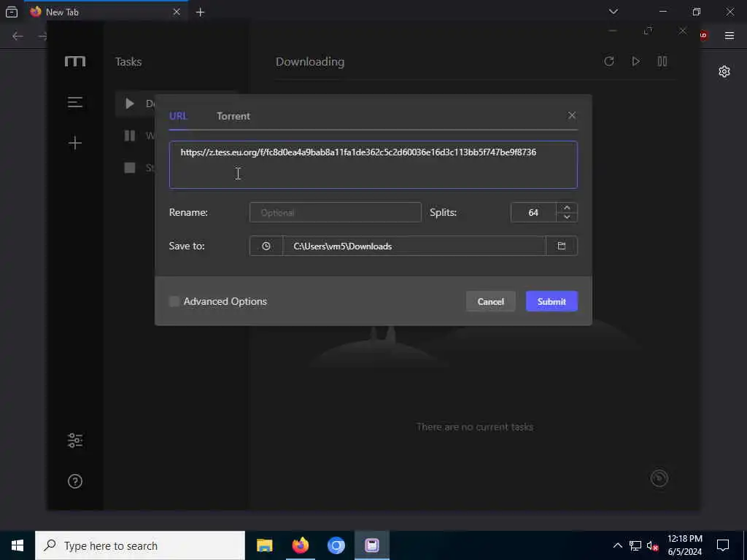Open the preferences sliders icon
Screen dimensions: 747x560
click(75, 440)
